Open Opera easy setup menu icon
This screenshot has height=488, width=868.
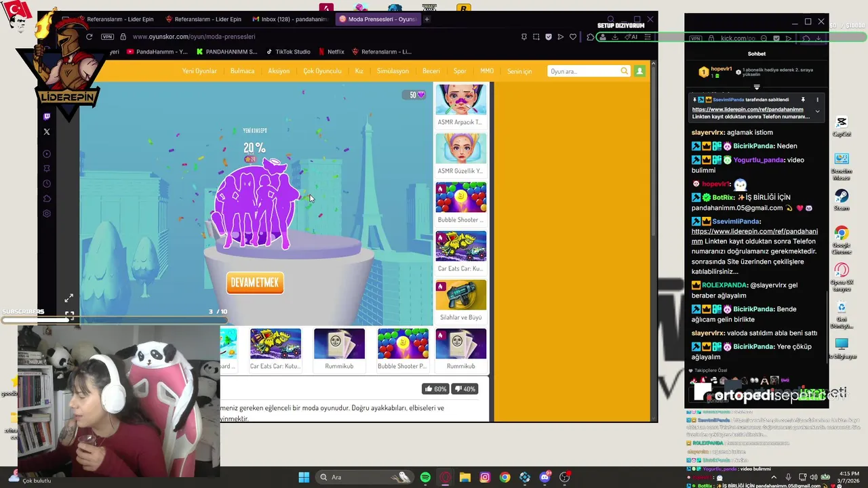point(648,37)
